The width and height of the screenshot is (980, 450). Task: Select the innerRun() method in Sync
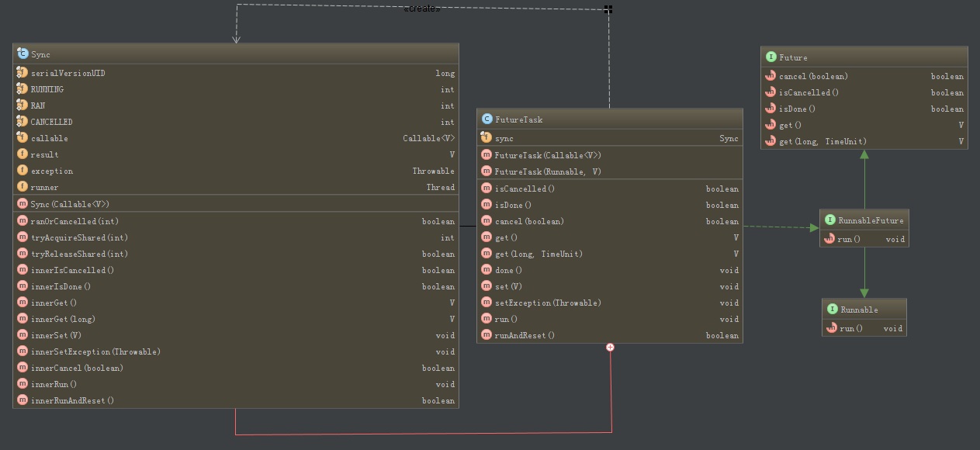pos(236,384)
